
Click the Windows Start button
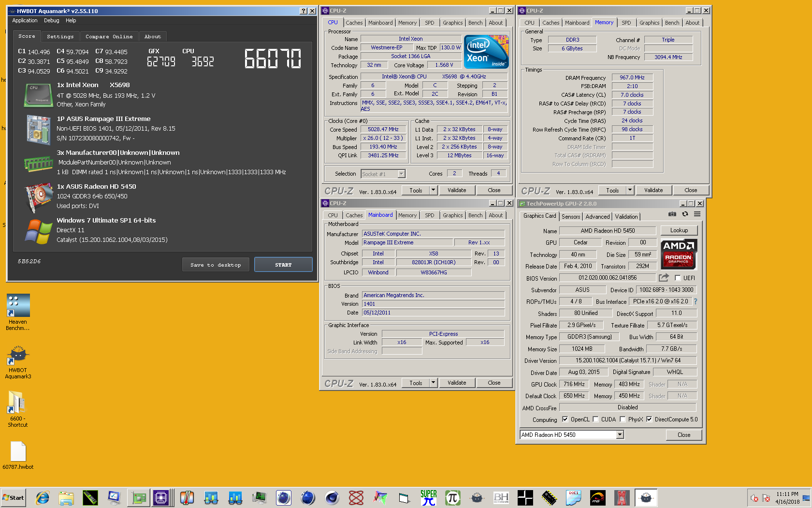click(x=14, y=497)
